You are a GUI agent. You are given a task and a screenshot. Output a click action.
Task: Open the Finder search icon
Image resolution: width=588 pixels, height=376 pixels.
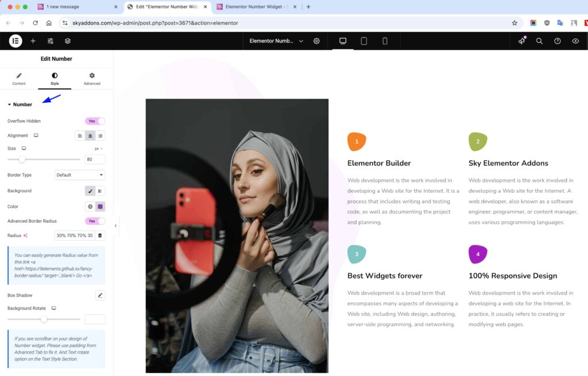tap(539, 41)
